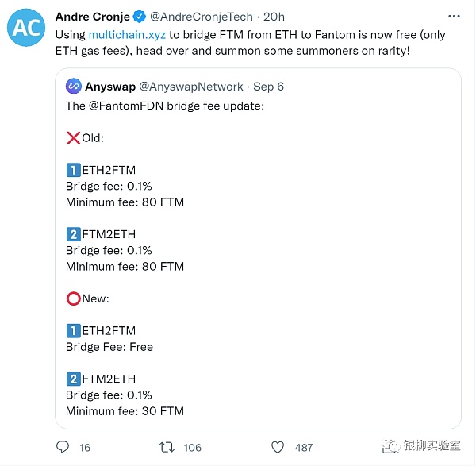
Task: Click the 487 likes count
Action: click(x=304, y=448)
